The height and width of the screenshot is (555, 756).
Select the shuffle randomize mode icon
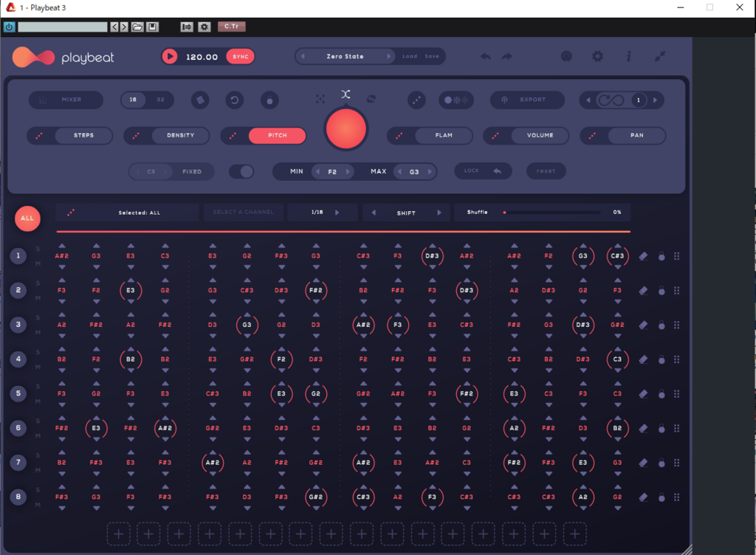click(x=346, y=94)
